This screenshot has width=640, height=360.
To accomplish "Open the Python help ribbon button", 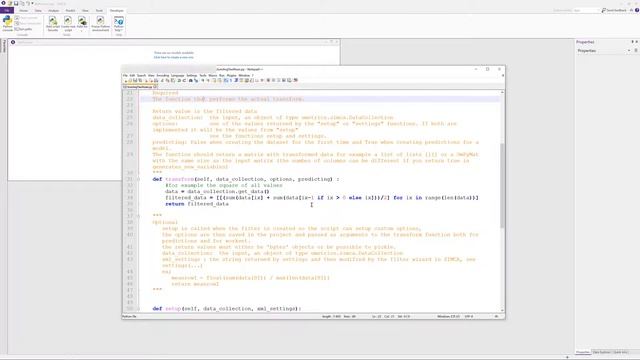I will [x=119, y=24].
